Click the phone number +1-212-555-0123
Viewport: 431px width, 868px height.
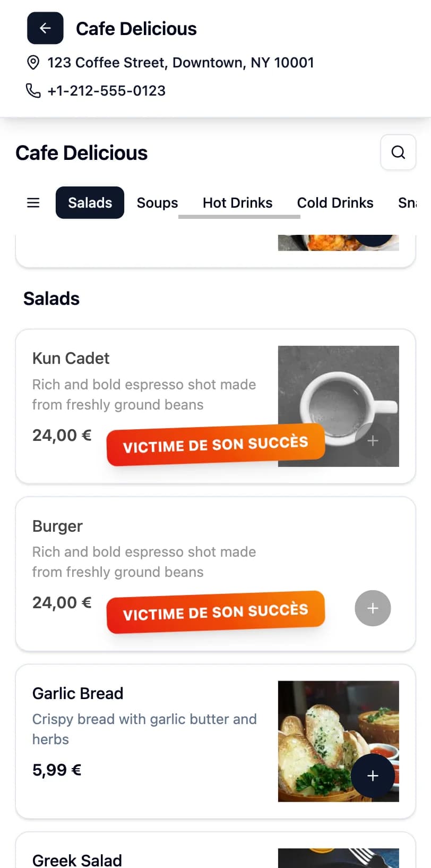point(107,91)
